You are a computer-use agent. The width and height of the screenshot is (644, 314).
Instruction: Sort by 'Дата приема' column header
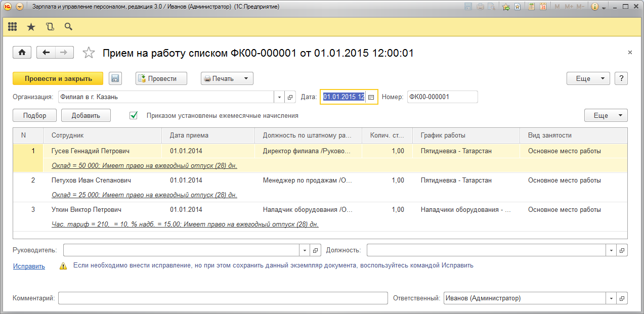208,136
